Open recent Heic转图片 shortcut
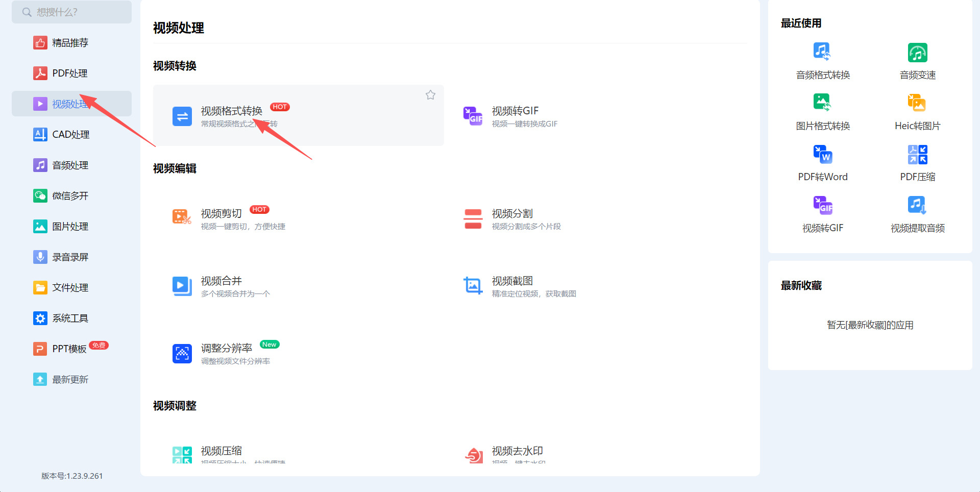Image resolution: width=980 pixels, height=492 pixels. [917, 112]
